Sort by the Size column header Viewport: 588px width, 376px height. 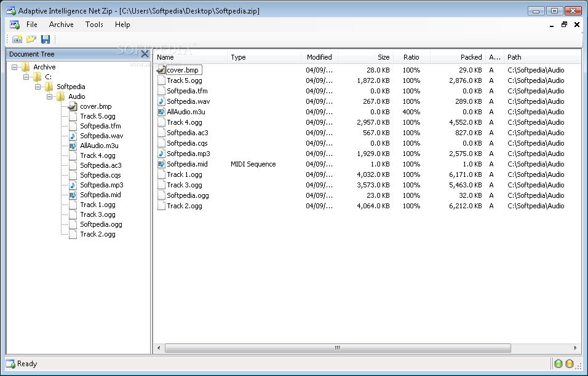click(365, 57)
